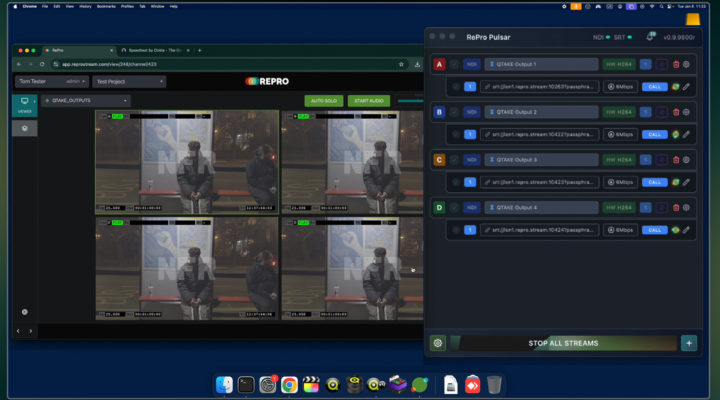720x400 pixels.
Task: Switch to the Speedtest browser tab
Action: (155, 51)
